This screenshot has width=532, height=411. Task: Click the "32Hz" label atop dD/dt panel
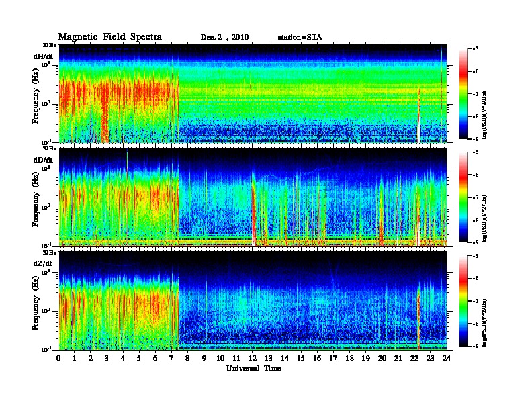point(50,148)
